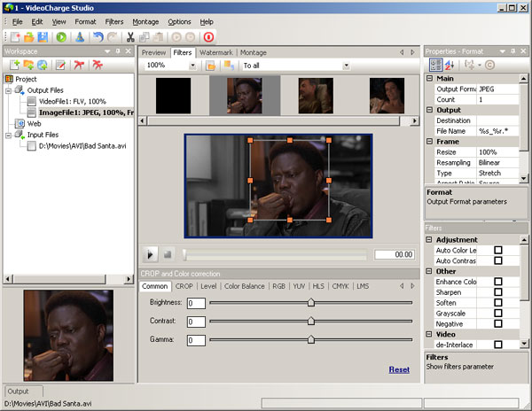Stop the preview playback
Viewport: 532px width, 411px height.
[168, 254]
